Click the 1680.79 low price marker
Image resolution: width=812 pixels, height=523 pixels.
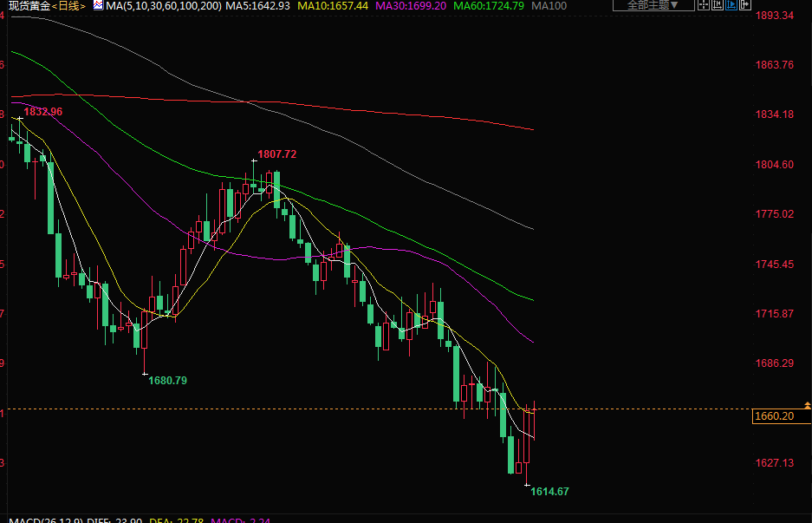[x=167, y=381]
